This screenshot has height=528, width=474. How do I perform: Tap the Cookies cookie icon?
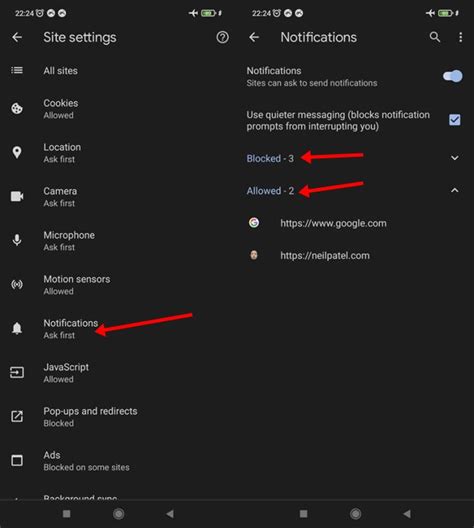tap(17, 108)
